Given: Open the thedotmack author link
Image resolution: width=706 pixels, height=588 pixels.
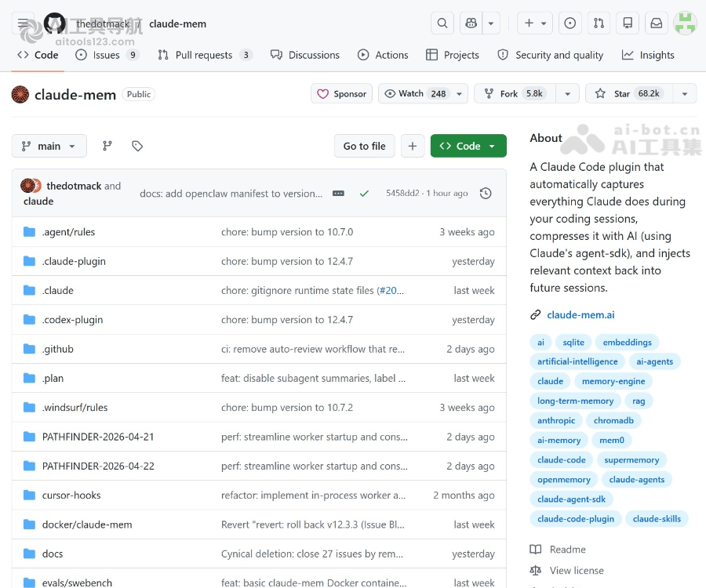Looking at the screenshot, I should coord(74,186).
